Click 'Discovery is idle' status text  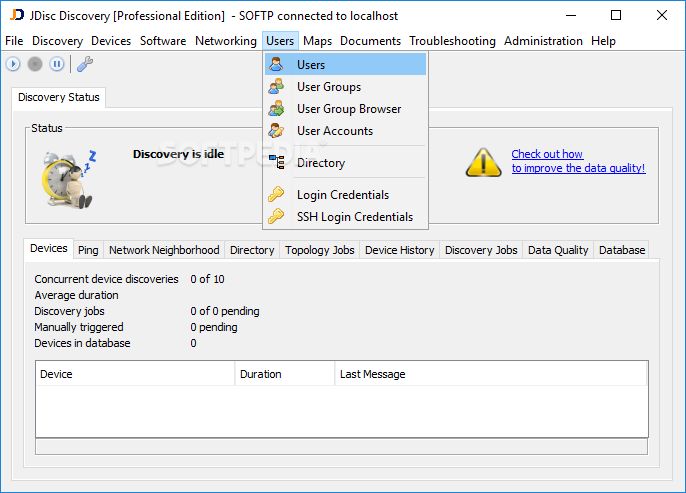click(178, 154)
